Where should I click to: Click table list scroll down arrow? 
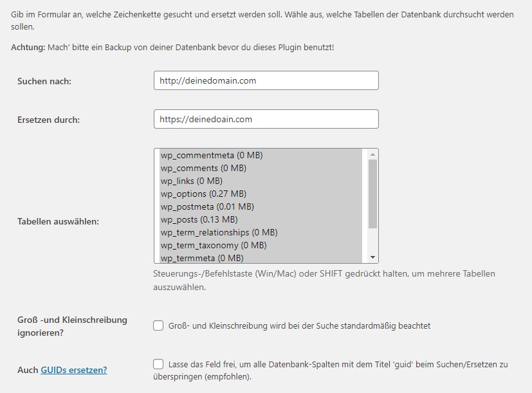[x=373, y=257]
